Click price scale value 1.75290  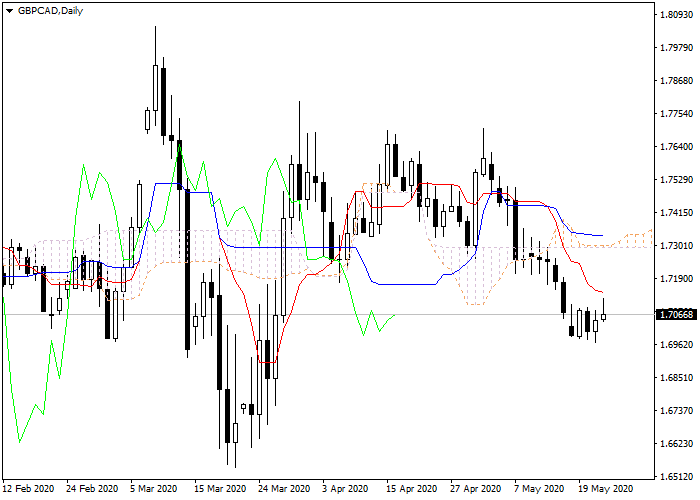coord(676,180)
